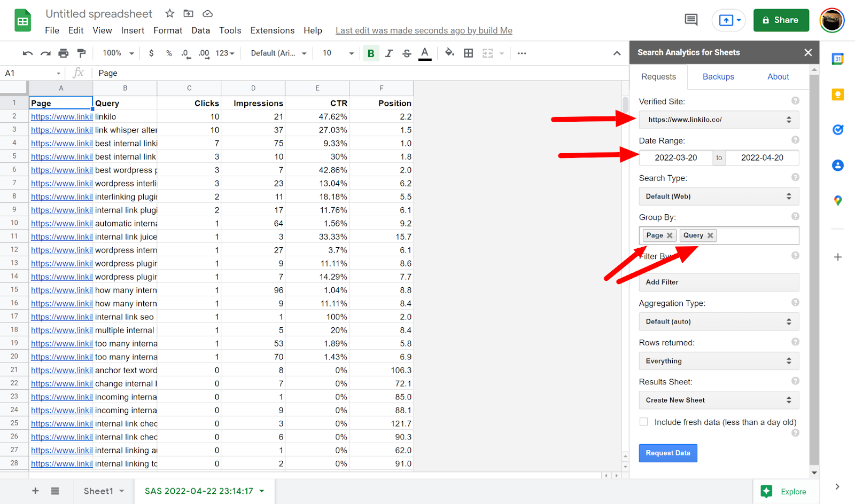Open the Sheets home logo
Viewport: 855px width, 504px height.
pyautogui.click(x=22, y=21)
